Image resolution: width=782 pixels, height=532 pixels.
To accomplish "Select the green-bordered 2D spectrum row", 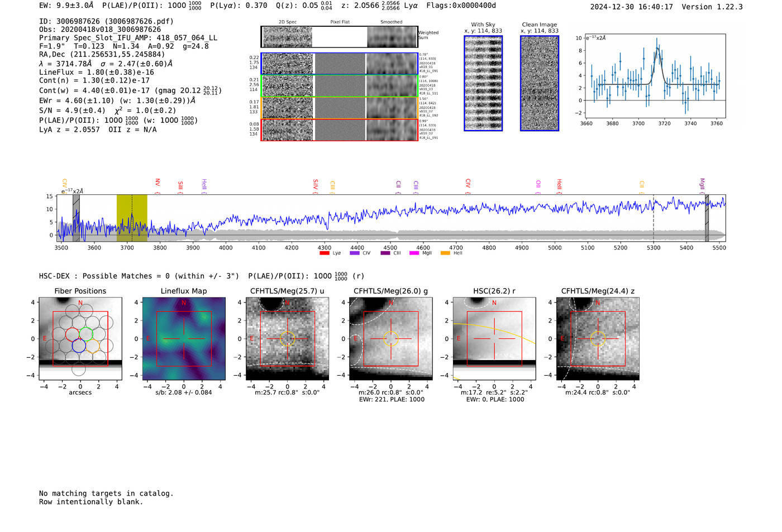I will point(339,85).
